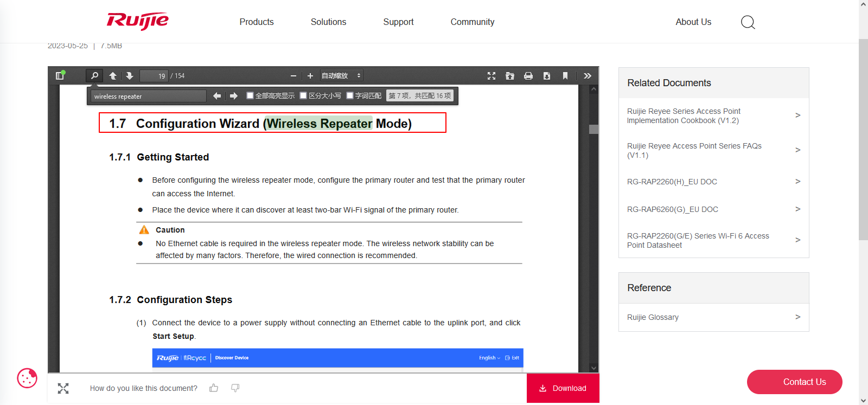The height and width of the screenshot is (405, 868).
Task: Open the zoom level dropdown
Action: point(341,76)
